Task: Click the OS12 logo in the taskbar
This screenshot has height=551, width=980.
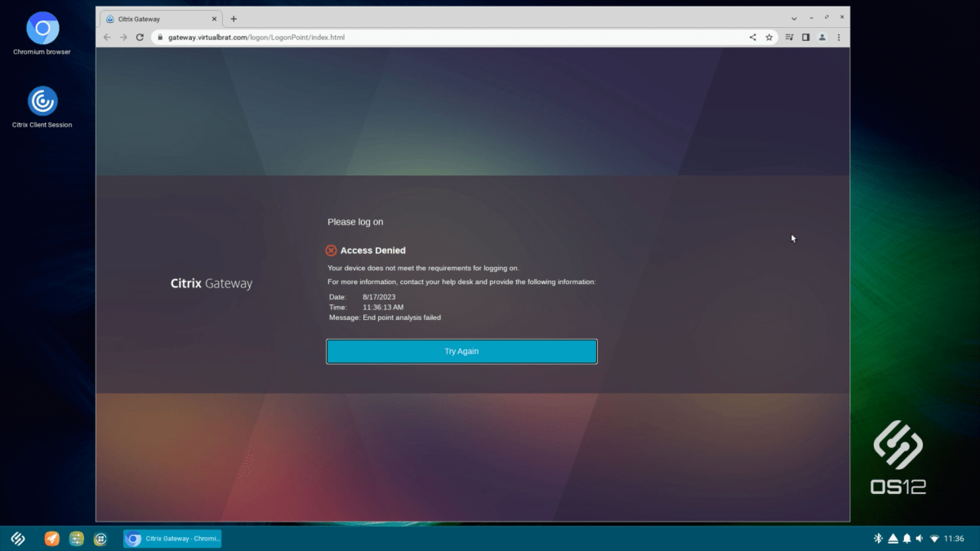Action: (x=17, y=538)
